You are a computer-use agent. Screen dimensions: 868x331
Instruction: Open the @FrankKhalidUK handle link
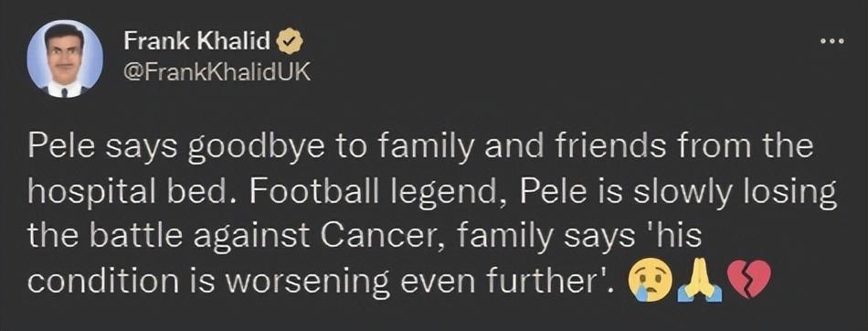217,72
